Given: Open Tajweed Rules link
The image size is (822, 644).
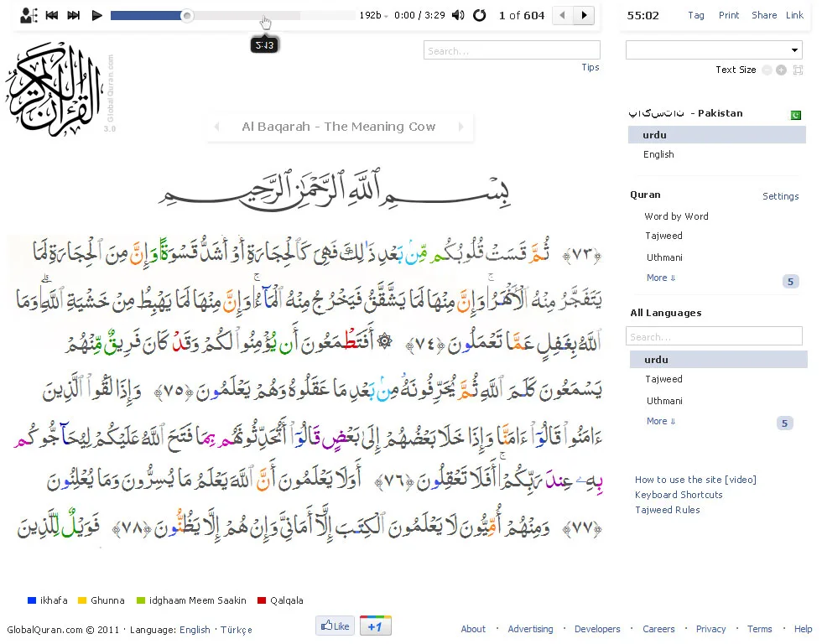Looking at the screenshot, I should point(667,510).
